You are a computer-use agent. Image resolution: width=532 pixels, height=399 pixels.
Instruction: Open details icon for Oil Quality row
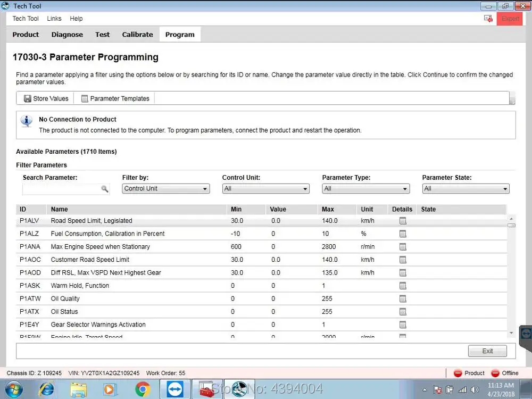coord(403,299)
